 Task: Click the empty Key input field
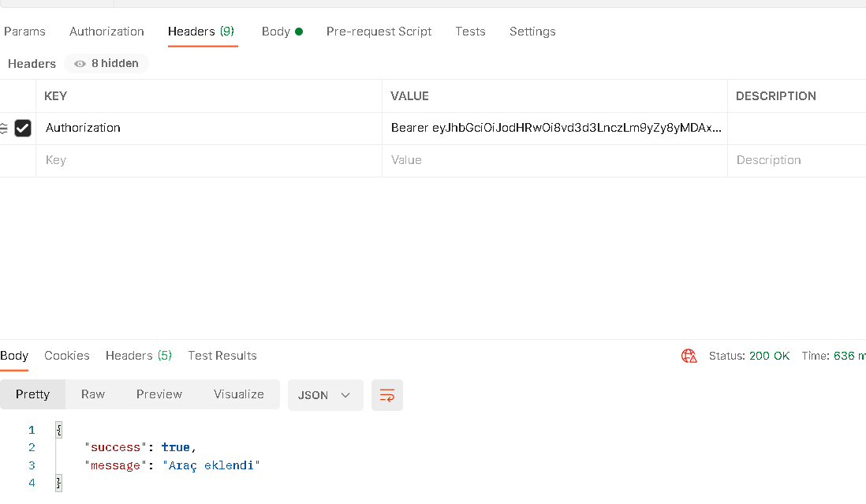(x=158, y=160)
